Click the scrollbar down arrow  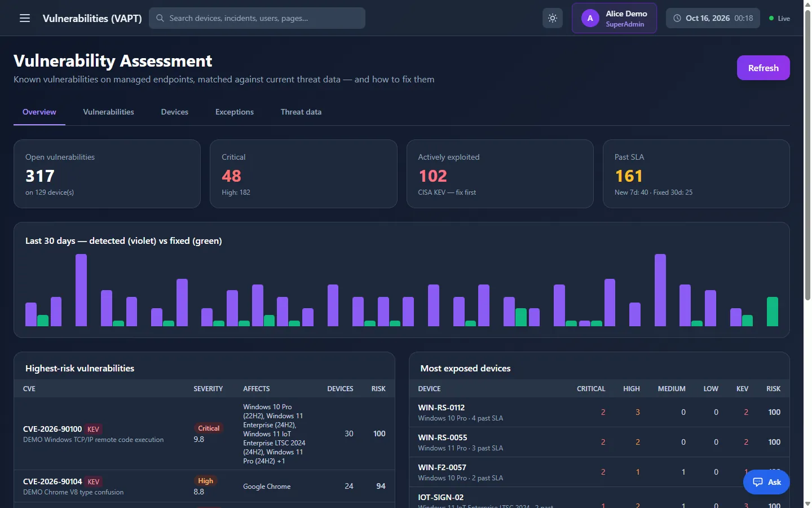tap(807, 503)
